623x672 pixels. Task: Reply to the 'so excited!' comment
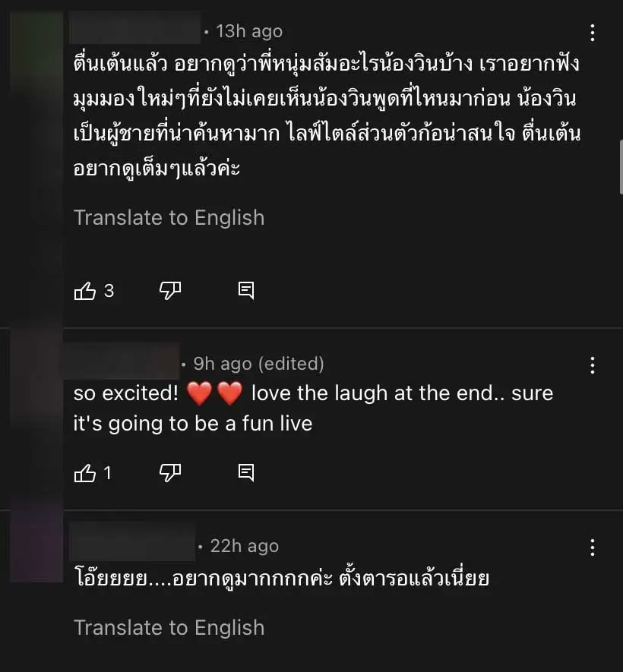tap(246, 473)
